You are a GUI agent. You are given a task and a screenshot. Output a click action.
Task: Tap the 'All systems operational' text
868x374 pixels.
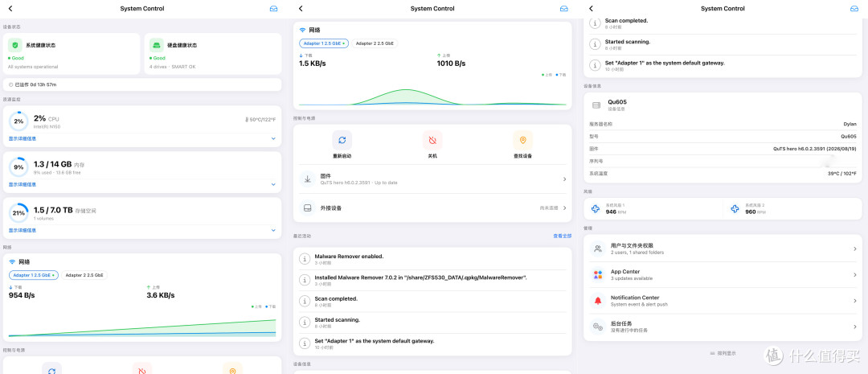(33, 67)
